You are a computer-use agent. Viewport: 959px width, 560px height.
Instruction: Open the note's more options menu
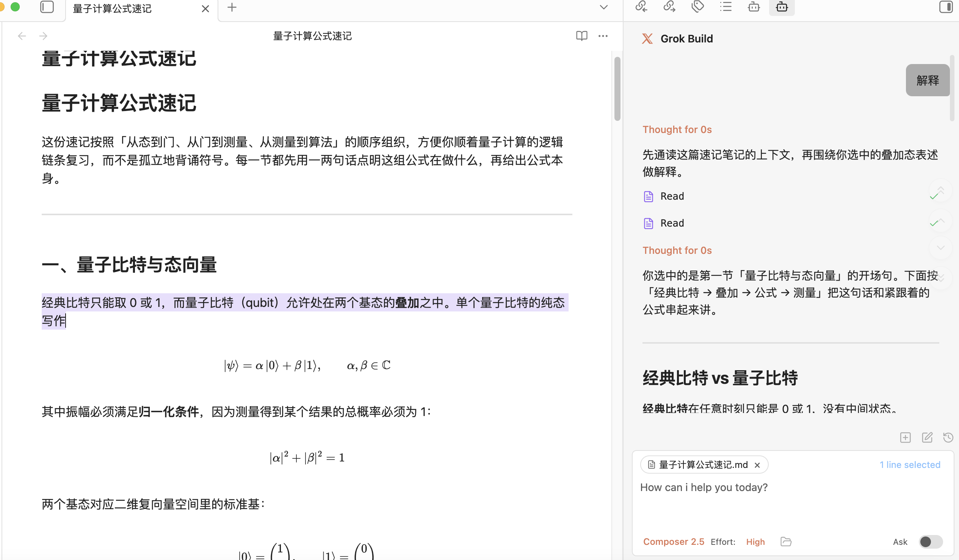pyautogui.click(x=603, y=36)
